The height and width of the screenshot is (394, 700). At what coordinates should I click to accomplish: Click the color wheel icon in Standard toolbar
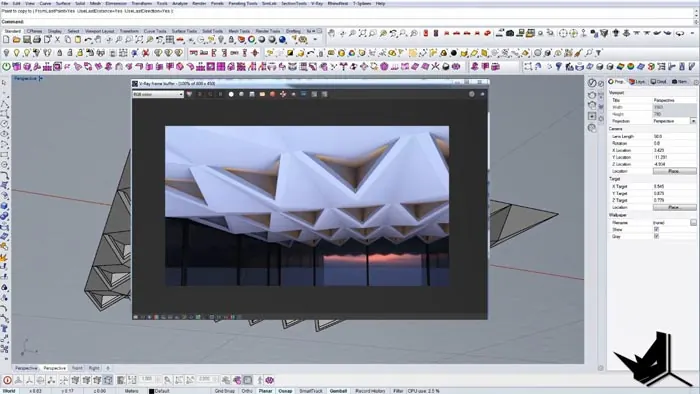coord(251,40)
